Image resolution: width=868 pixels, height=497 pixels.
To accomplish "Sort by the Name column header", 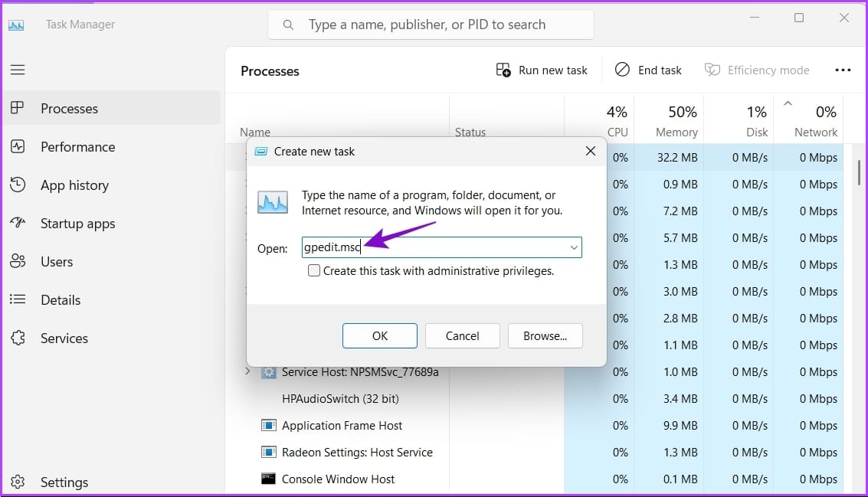I will pyautogui.click(x=255, y=132).
